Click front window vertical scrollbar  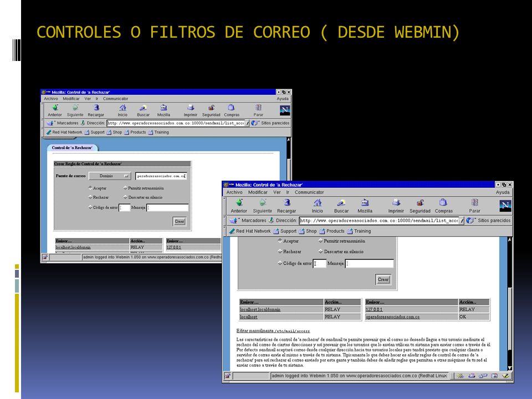pyautogui.click(x=510, y=304)
